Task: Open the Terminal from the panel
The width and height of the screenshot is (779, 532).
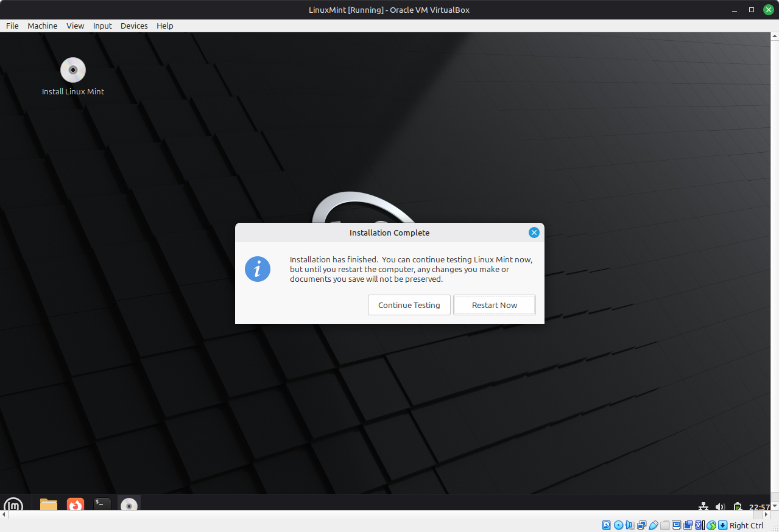Action: [102, 504]
